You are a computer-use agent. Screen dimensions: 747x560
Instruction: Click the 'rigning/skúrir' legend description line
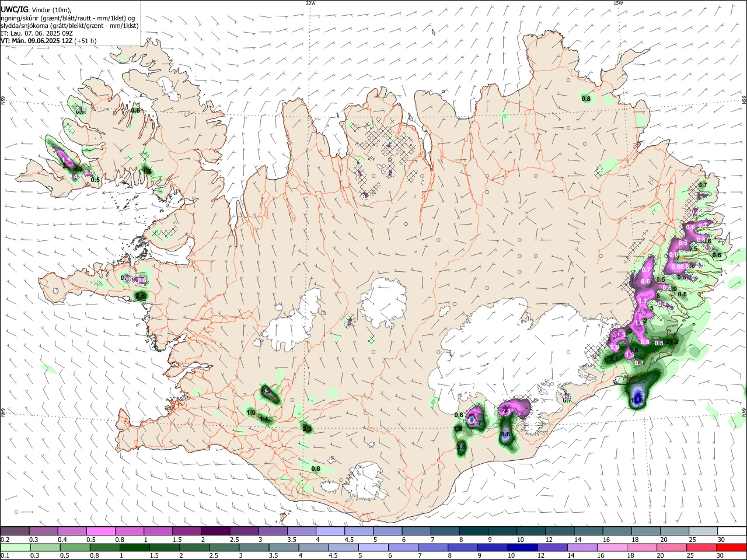(x=68, y=18)
